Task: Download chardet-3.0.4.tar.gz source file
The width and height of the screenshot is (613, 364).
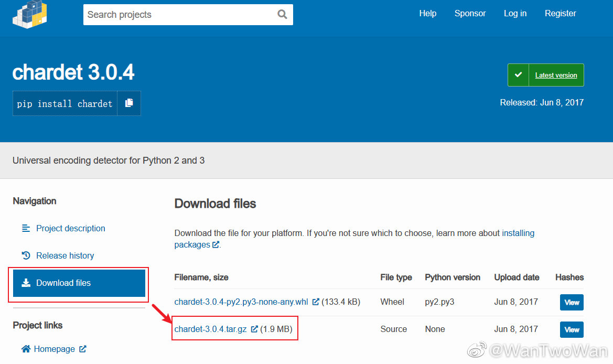Action: 210,329
